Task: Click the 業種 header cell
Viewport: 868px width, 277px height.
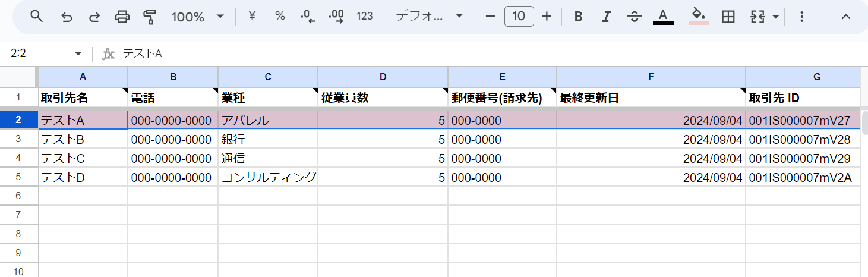Action: (268, 97)
